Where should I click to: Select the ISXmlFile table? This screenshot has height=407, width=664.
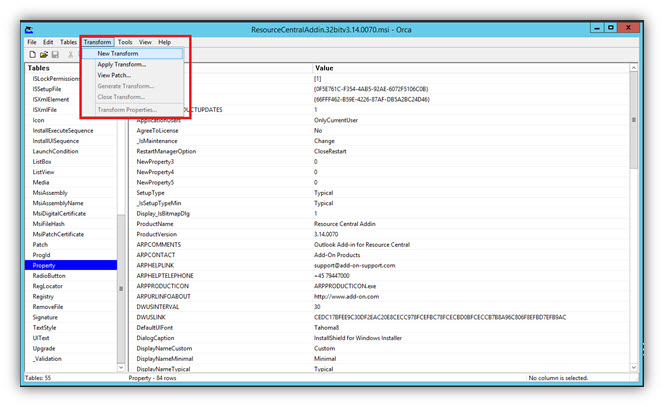tap(44, 110)
